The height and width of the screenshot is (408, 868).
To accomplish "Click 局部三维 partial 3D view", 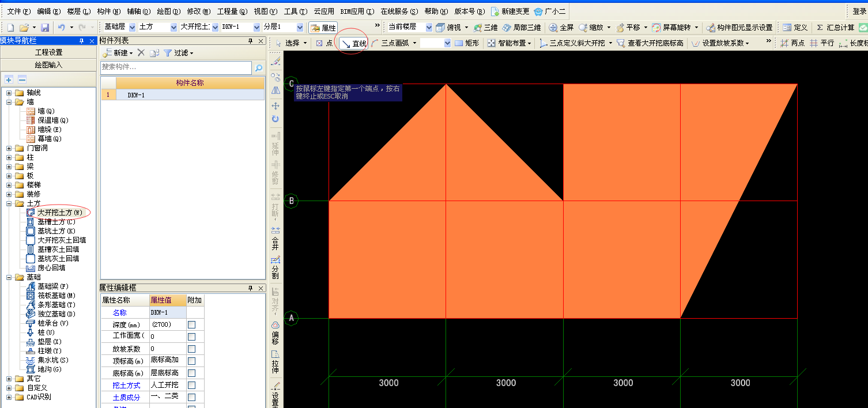I will [522, 27].
